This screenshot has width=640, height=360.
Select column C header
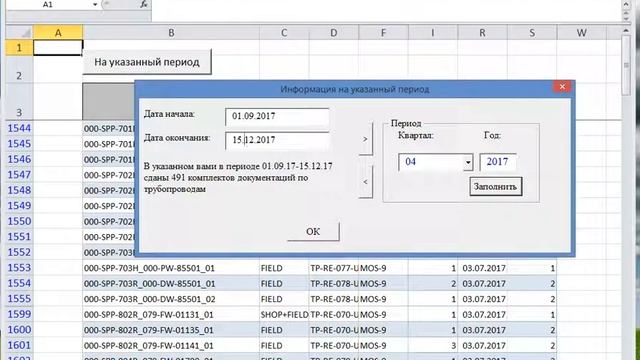coord(284,33)
